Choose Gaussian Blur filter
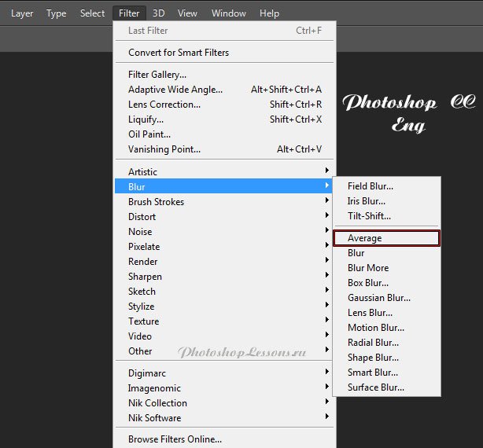The height and width of the screenshot is (448, 483). click(x=378, y=298)
